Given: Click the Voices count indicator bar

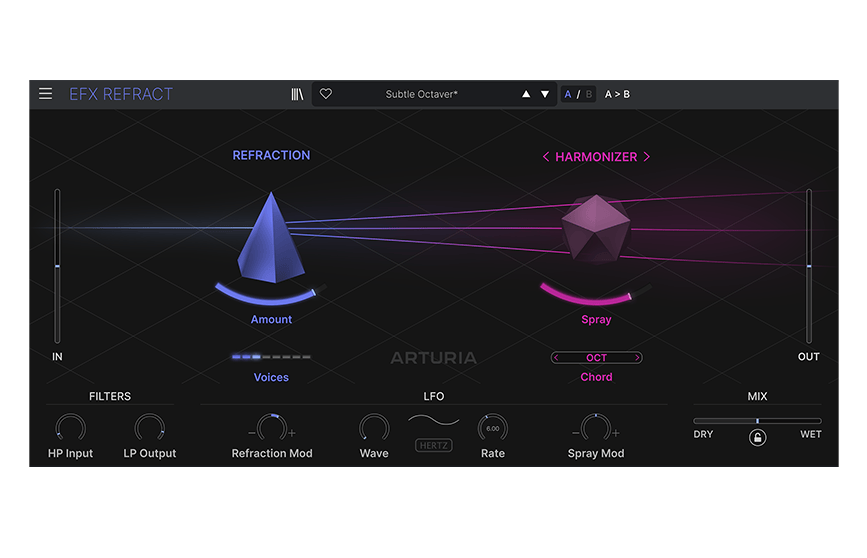Looking at the screenshot, I should (271, 357).
